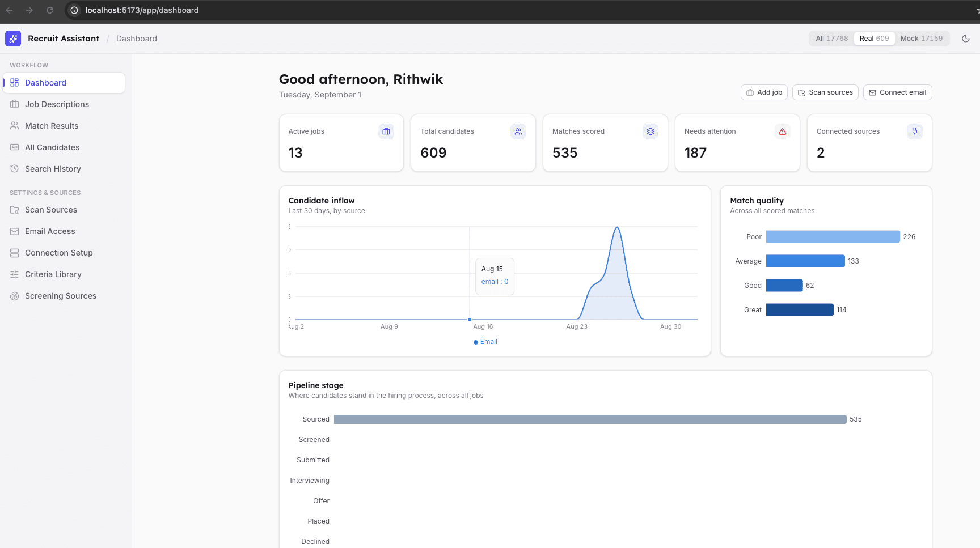Toggle the Email legend in inflow chart
This screenshot has width=980, height=548.
485,342
